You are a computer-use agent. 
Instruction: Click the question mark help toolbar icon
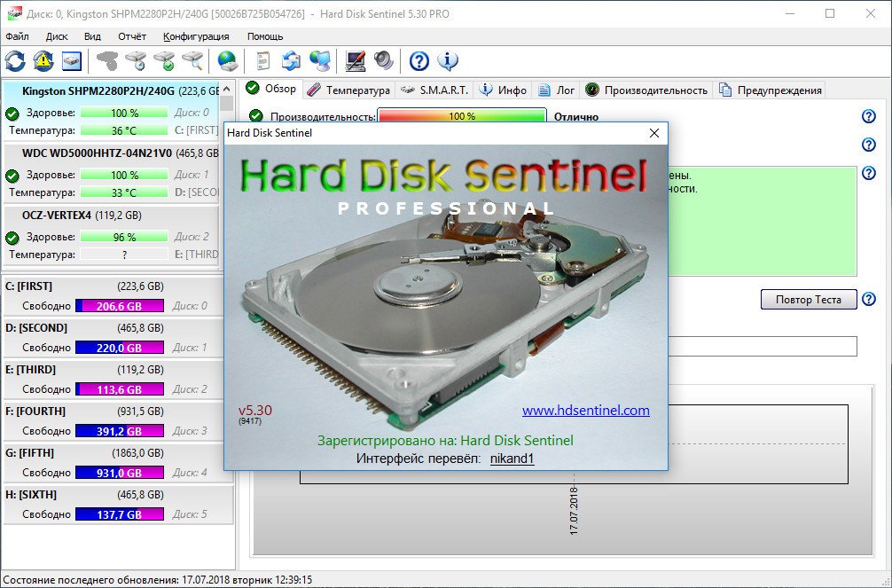coord(419,61)
